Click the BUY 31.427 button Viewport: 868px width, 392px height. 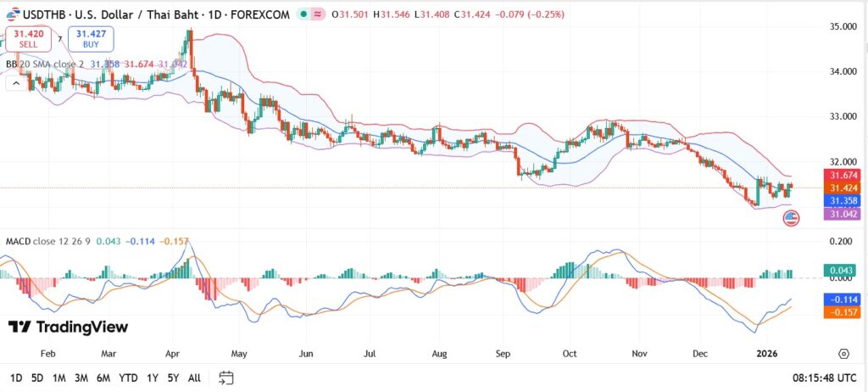point(91,38)
